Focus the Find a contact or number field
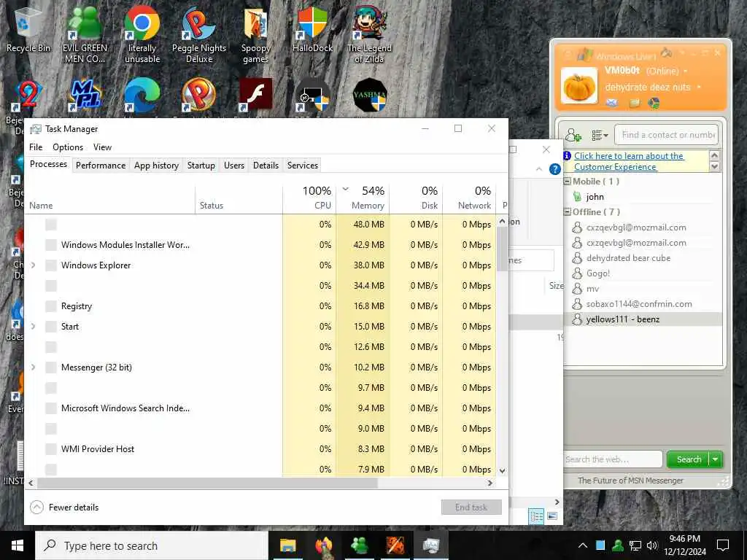 pos(666,135)
